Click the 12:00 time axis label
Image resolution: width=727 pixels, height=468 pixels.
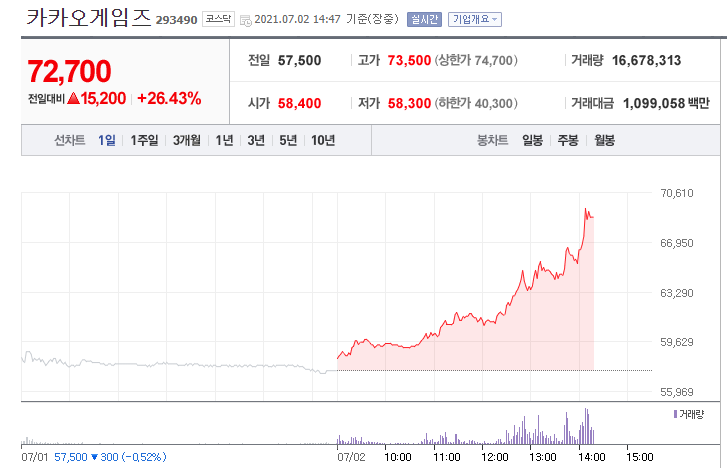point(495,457)
